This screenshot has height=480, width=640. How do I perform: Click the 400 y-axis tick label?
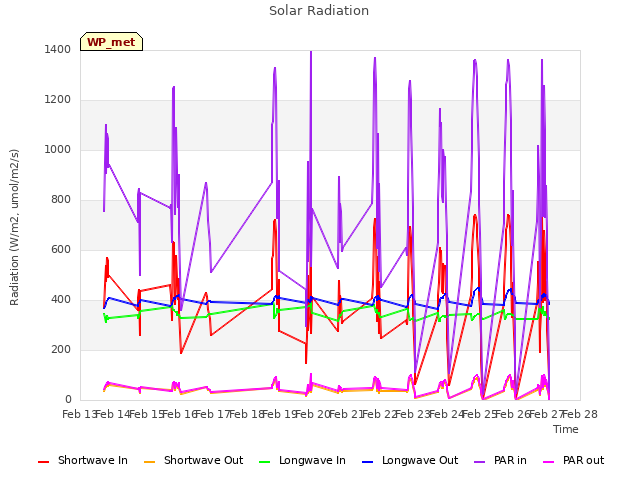point(61,300)
